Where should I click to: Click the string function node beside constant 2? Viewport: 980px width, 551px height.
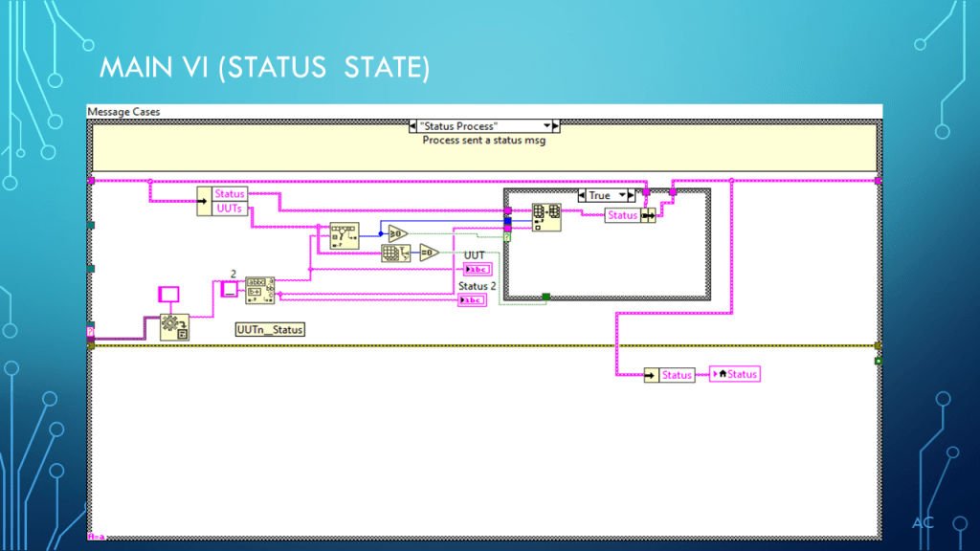[x=259, y=290]
